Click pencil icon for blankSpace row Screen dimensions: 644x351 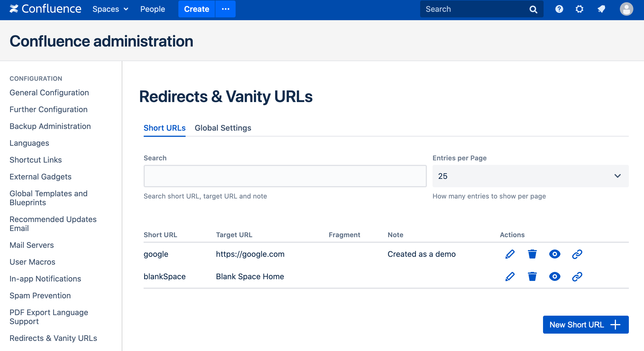click(510, 277)
